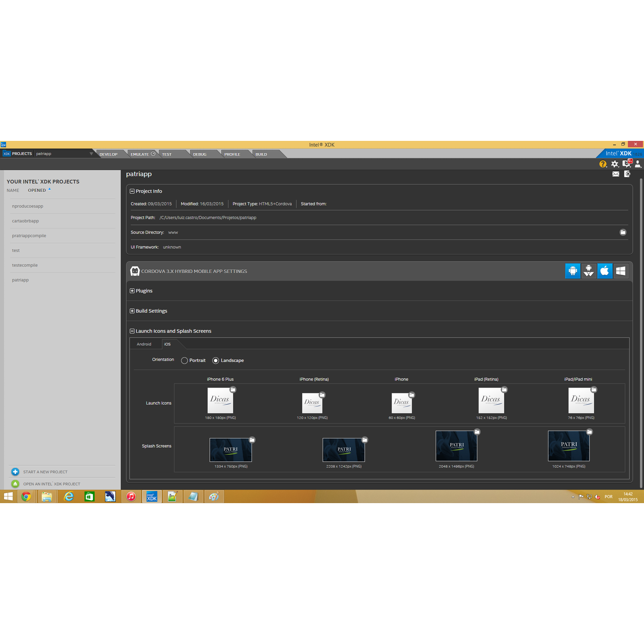Click Open an Intel XDK Project link
Viewport: 644px width, 644px height.
point(51,484)
